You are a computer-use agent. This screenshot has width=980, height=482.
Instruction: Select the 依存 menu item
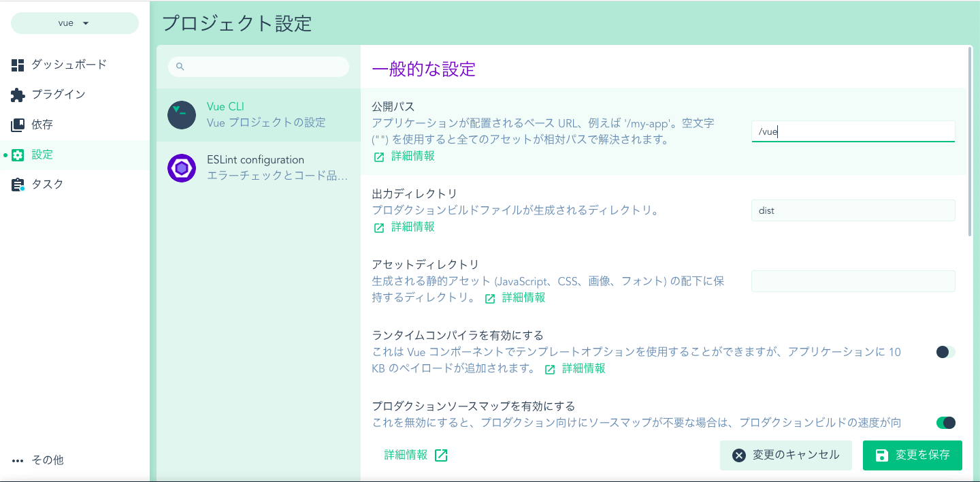[42, 124]
